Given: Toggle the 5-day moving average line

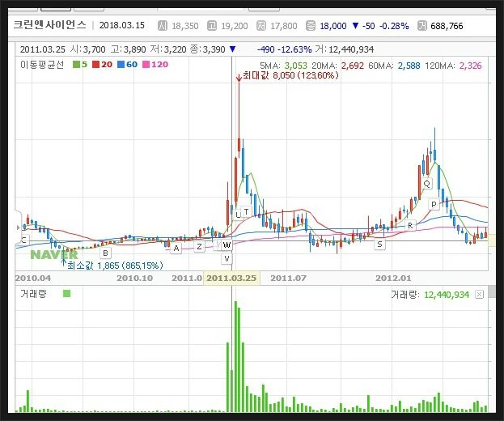Looking at the screenshot, I should pyautogui.click(x=80, y=64).
